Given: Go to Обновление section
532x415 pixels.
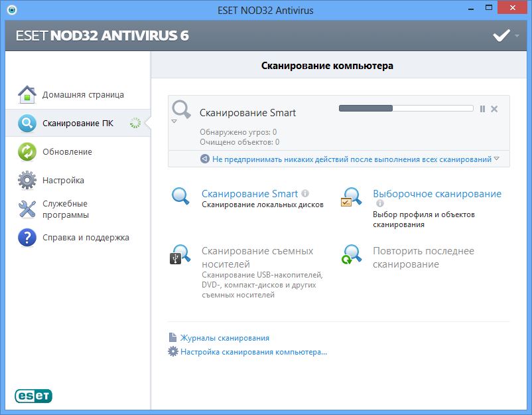Looking at the screenshot, I should [x=67, y=152].
